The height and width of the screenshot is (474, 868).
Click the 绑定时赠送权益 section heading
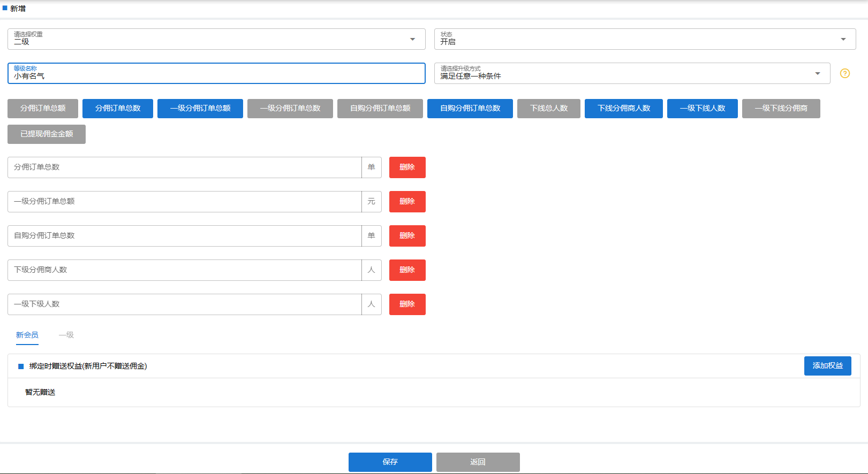pos(88,366)
